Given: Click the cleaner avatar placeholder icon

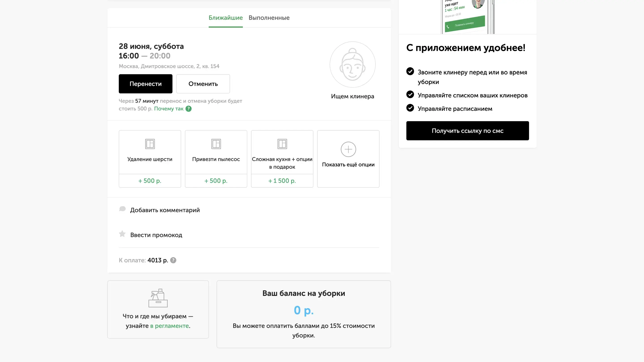Looking at the screenshot, I should pos(352,64).
